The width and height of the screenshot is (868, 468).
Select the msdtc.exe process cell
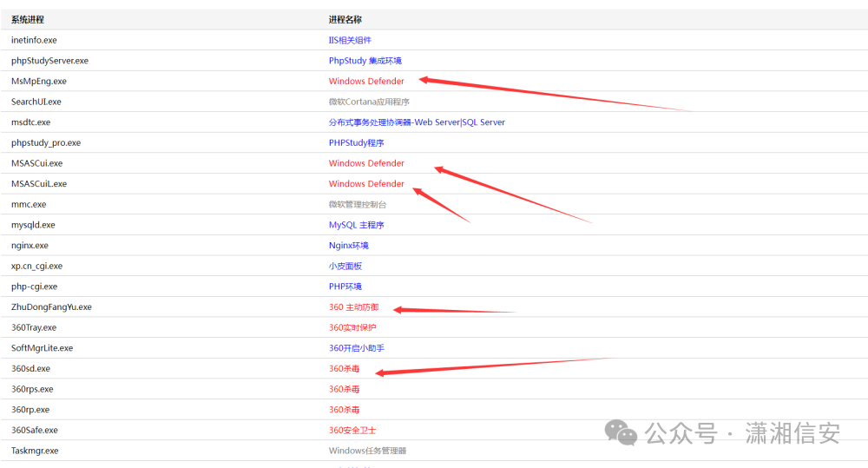coord(30,122)
